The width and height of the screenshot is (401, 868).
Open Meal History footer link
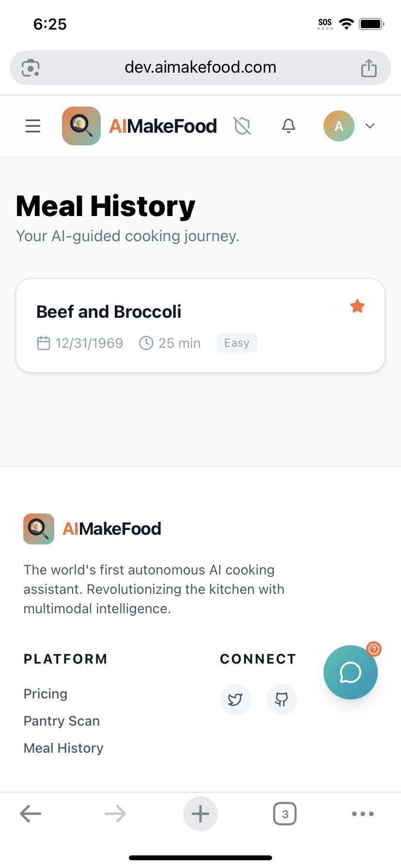(x=63, y=748)
